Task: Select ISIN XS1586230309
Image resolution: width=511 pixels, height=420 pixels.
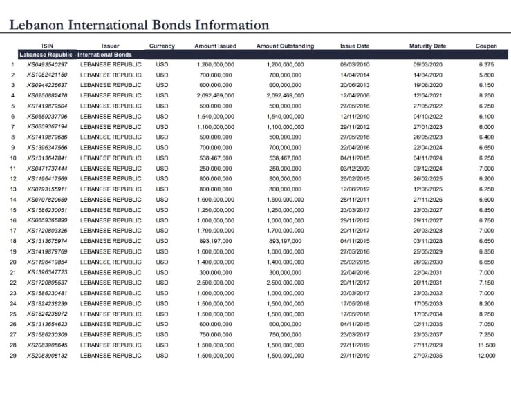Action: (x=47, y=334)
